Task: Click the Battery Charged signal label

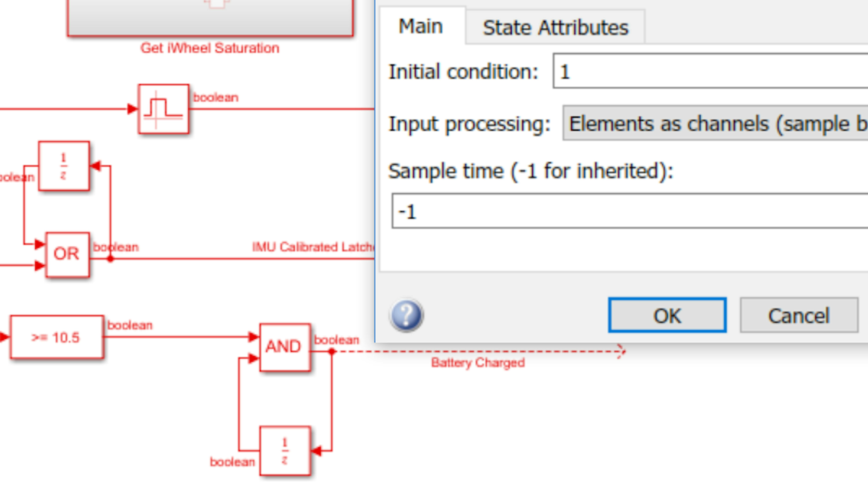Action: pyautogui.click(x=478, y=363)
